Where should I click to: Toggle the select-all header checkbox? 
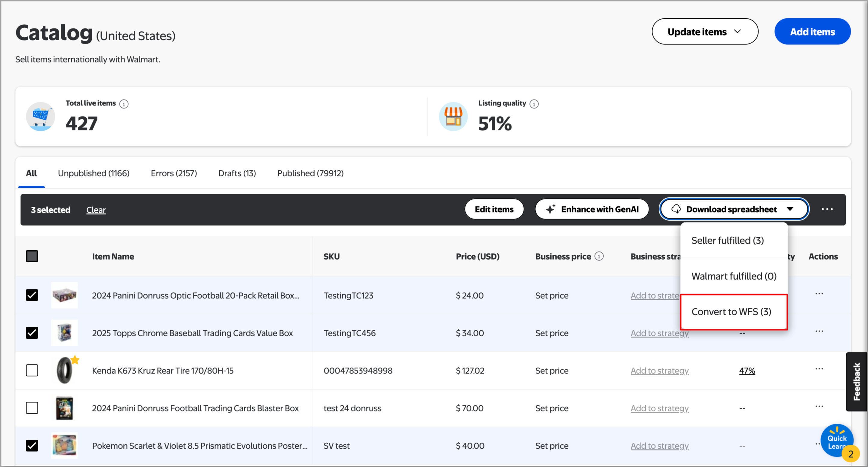click(32, 256)
